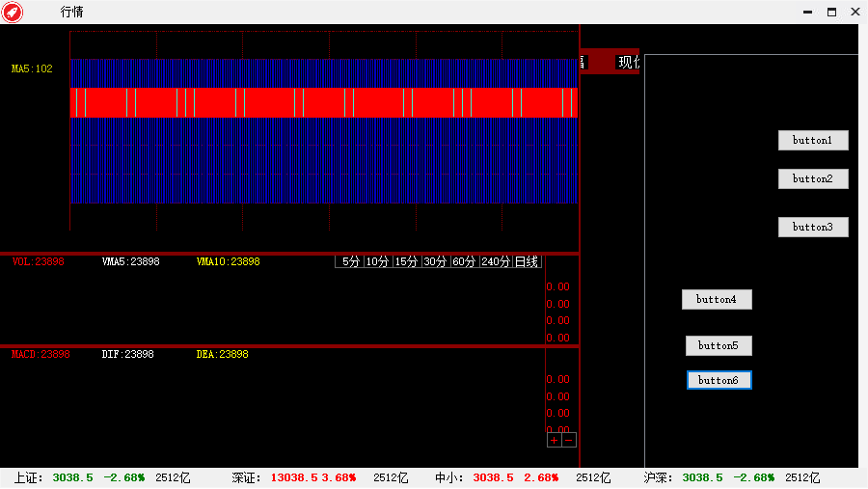The width and height of the screenshot is (868, 489).
Task: Click button1
Action: click(813, 141)
